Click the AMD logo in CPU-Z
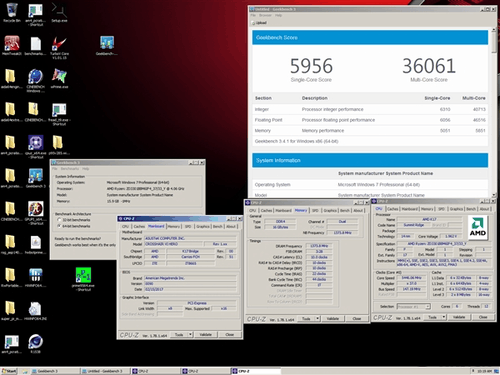This screenshot has height=375, width=500. [x=477, y=227]
